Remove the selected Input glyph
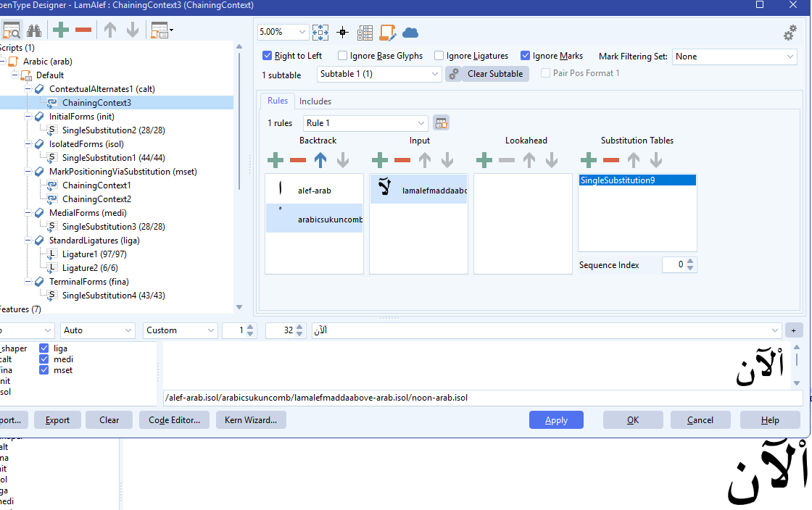This screenshot has width=812, height=510. pos(402,159)
